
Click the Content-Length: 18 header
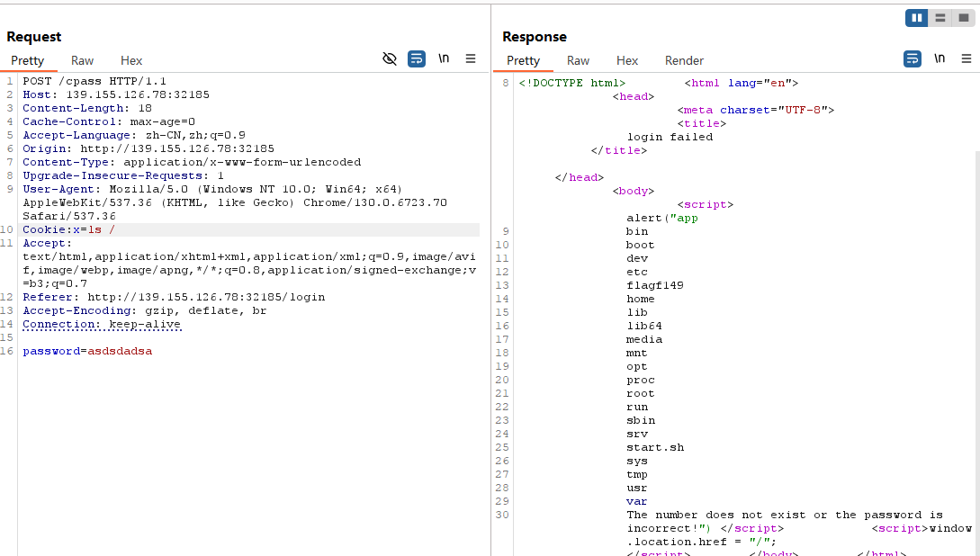[x=87, y=108]
